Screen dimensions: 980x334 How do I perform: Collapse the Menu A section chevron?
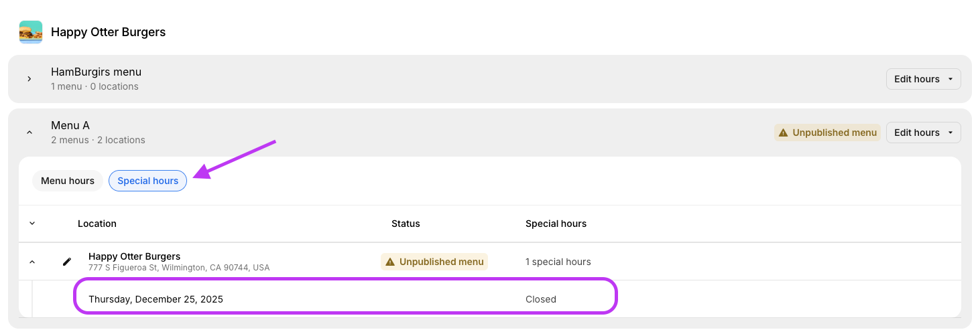click(x=29, y=133)
